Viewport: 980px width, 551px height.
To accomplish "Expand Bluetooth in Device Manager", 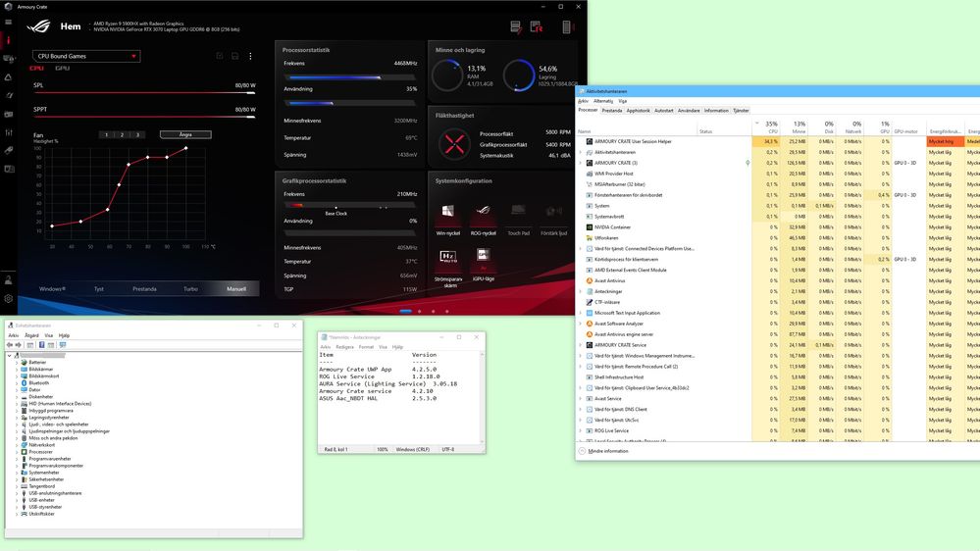I will pyautogui.click(x=17, y=383).
